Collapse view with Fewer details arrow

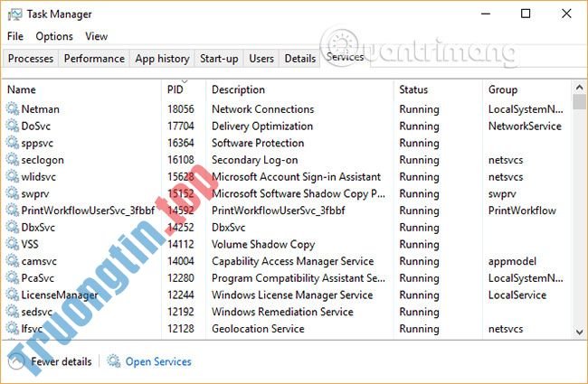(x=15, y=361)
